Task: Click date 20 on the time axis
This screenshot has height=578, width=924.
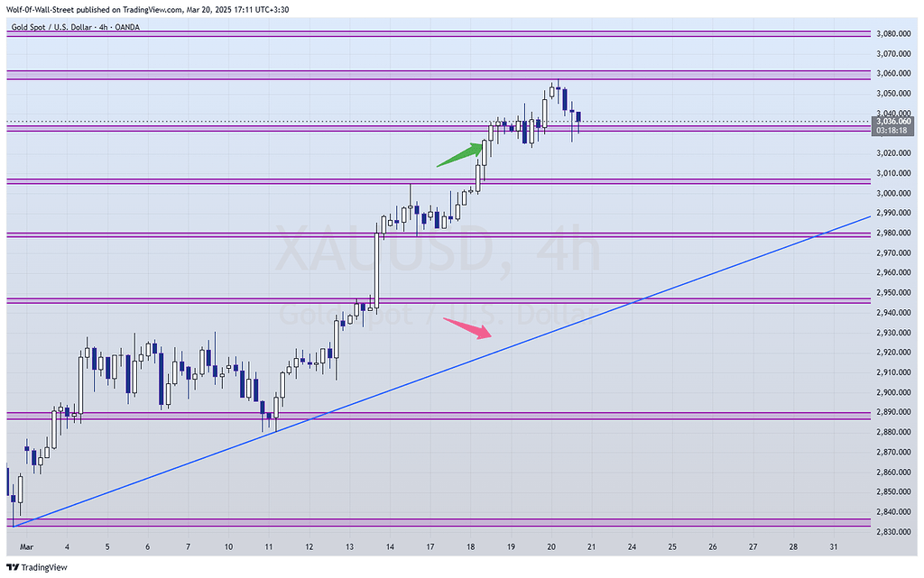Action: 551,547
